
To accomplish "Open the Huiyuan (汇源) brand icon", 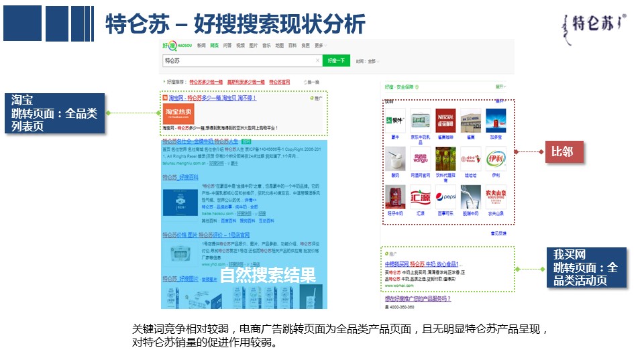I will (420, 196).
